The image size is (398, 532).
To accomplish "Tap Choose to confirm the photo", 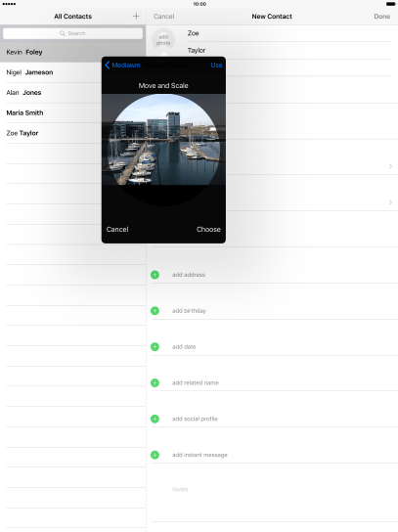I will click(x=208, y=230).
